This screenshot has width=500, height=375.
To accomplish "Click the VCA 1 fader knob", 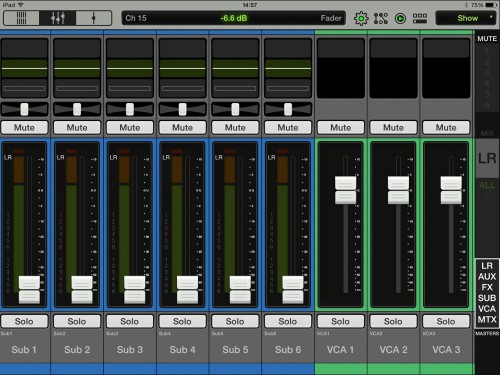I will point(345,190).
